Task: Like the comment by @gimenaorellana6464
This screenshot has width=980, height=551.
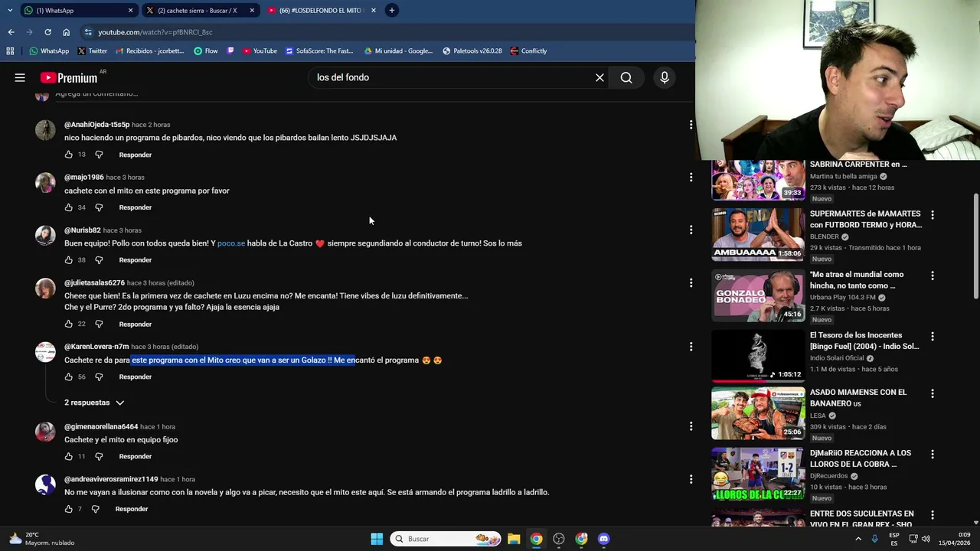Action: coord(69,456)
